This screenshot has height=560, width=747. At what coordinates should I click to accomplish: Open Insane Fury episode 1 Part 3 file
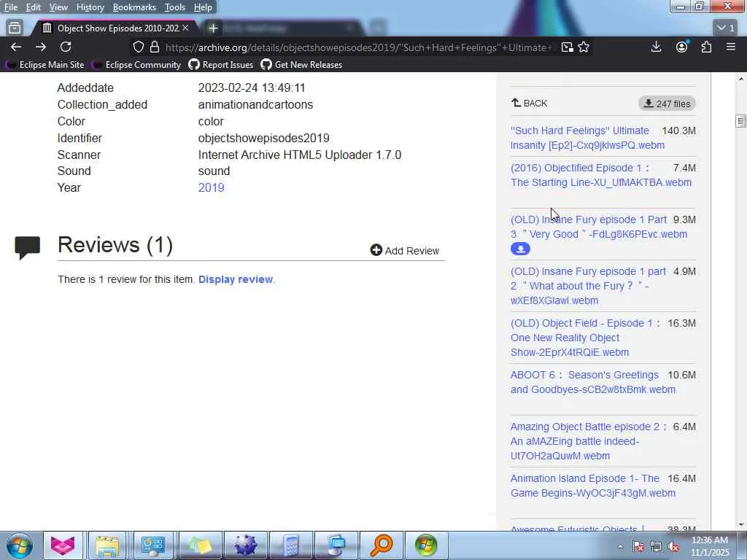tap(599, 227)
